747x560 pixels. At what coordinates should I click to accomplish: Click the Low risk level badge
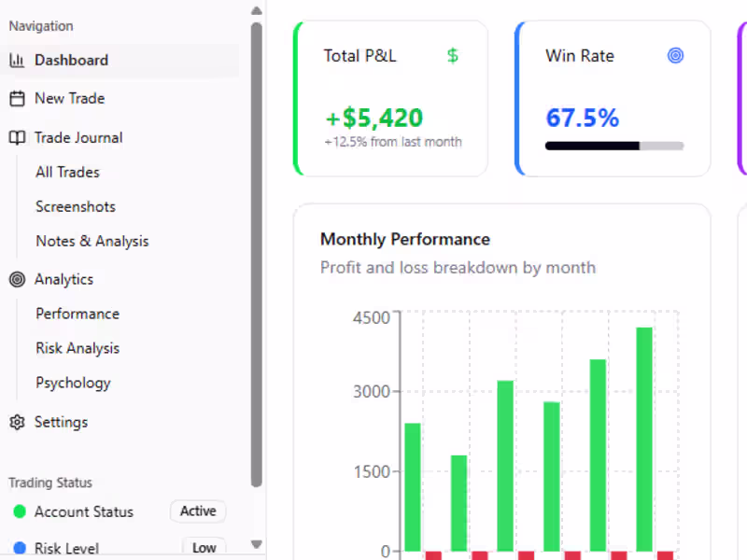click(204, 548)
